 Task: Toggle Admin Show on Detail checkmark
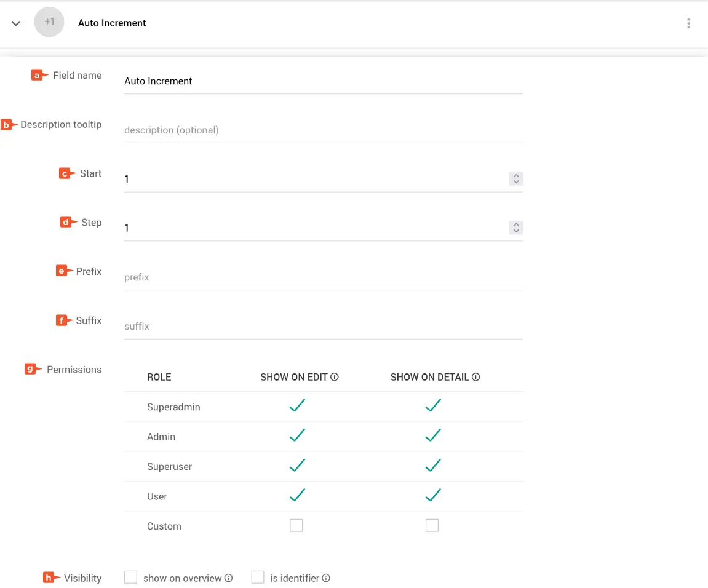(x=433, y=435)
